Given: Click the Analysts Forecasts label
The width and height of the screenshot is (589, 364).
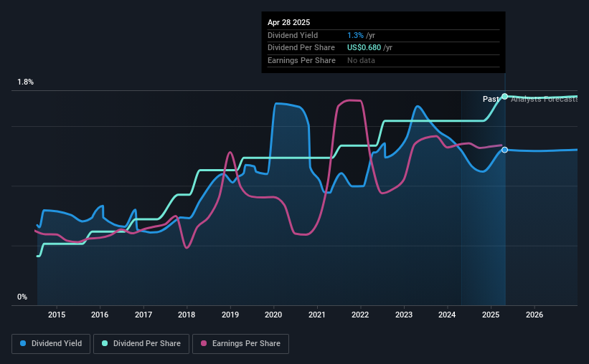Looking at the screenshot, I should pos(544,99).
